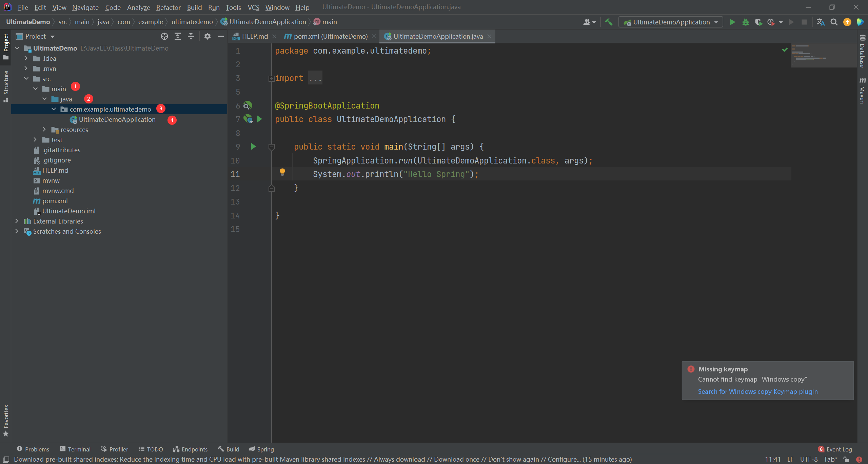Click the run gutter icon on class line 7
This screenshot has height=464, width=868.
tap(259, 119)
